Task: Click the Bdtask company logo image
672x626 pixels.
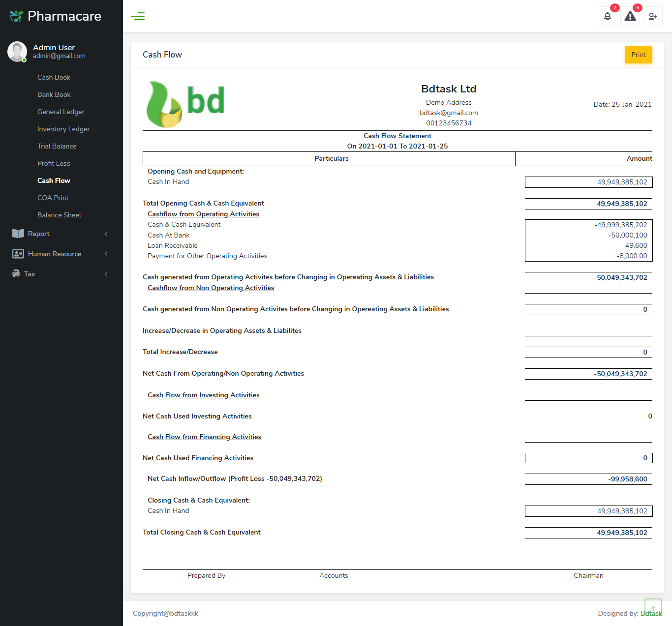Action: pyautogui.click(x=185, y=104)
